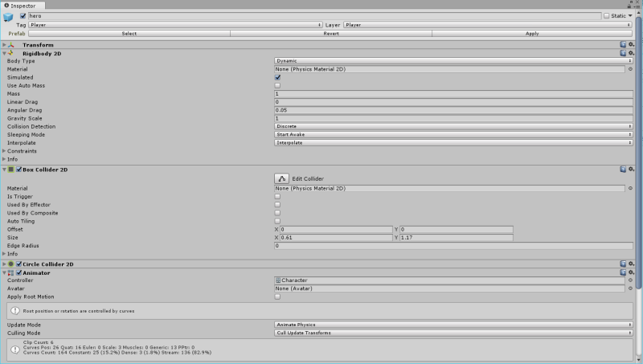Viewport: 643px width, 364px height.
Task: Enable Used By Composite checkbox
Action: click(x=277, y=213)
